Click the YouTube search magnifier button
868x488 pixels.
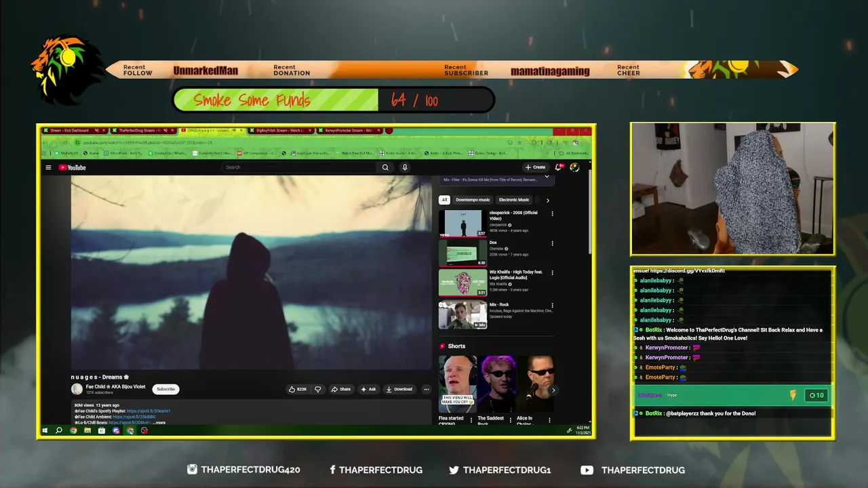pos(385,167)
